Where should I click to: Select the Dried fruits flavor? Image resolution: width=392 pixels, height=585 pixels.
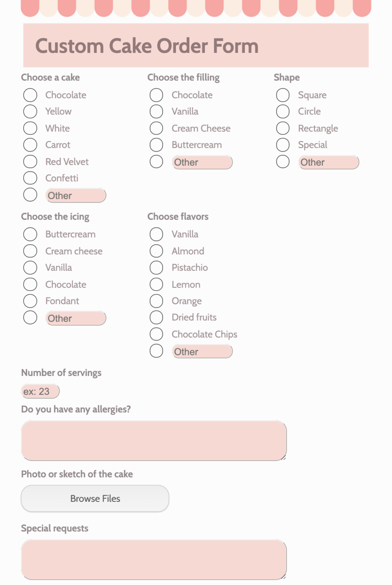click(156, 317)
